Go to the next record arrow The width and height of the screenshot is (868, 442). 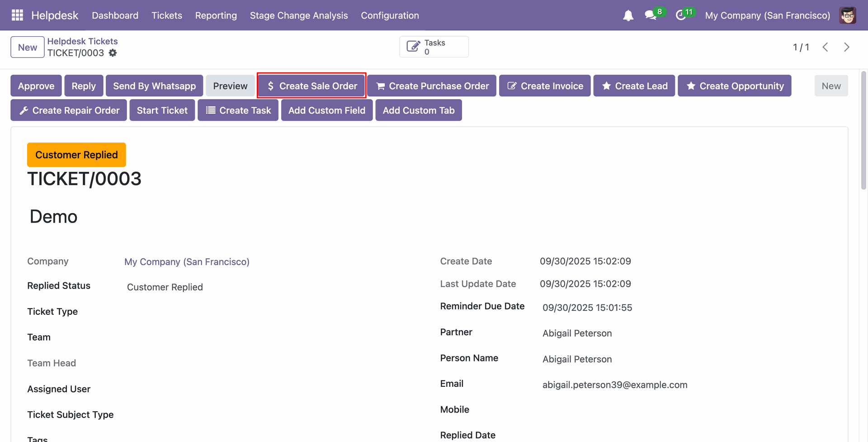(x=846, y=47)
